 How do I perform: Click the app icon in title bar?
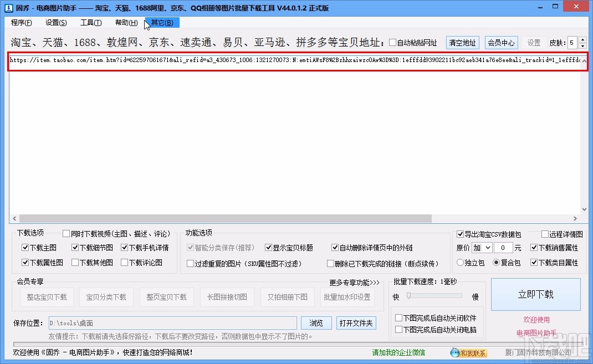point(8,8)
